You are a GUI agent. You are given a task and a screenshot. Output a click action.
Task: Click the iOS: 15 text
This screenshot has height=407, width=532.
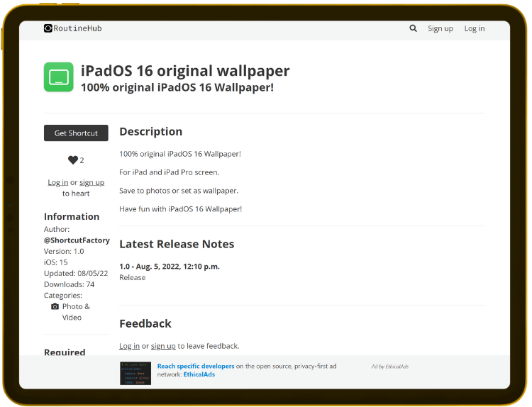(55, 262)
